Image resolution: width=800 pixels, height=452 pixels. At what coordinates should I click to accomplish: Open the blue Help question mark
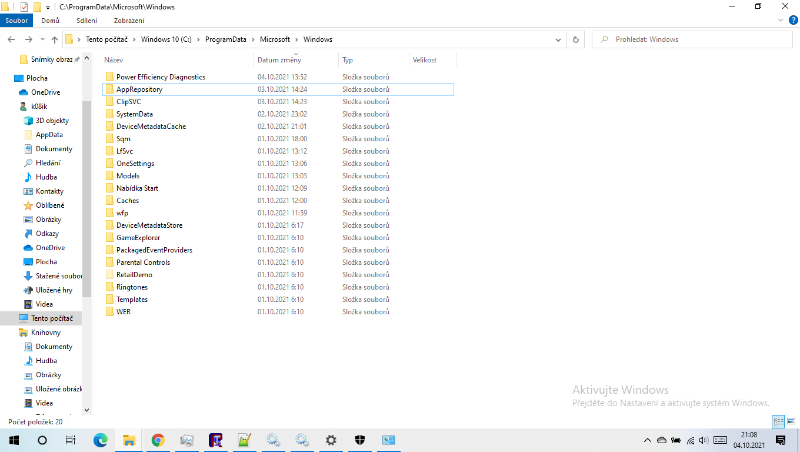coord(793,20)
